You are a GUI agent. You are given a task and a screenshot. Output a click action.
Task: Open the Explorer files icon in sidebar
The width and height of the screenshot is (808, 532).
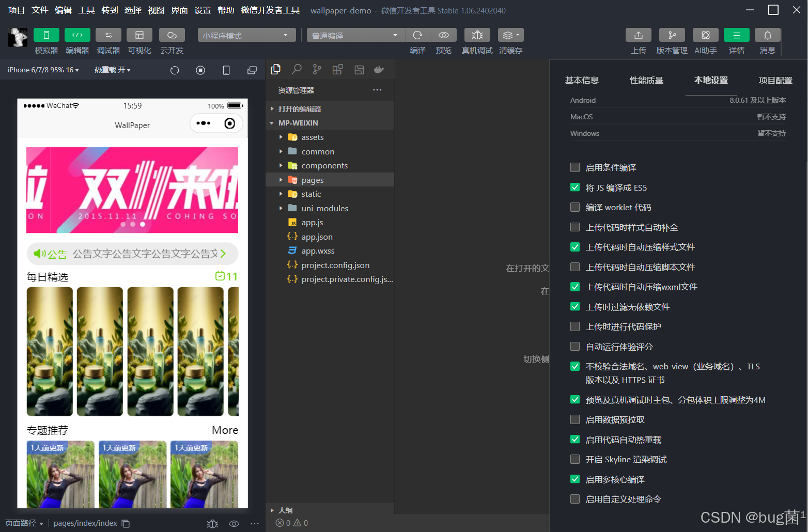pos(276,69)
